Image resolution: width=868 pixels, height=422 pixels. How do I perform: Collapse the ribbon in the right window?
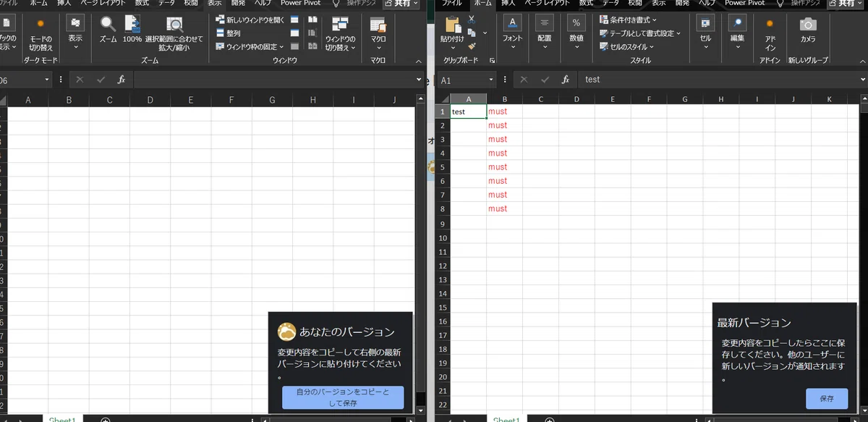(863, 61)
